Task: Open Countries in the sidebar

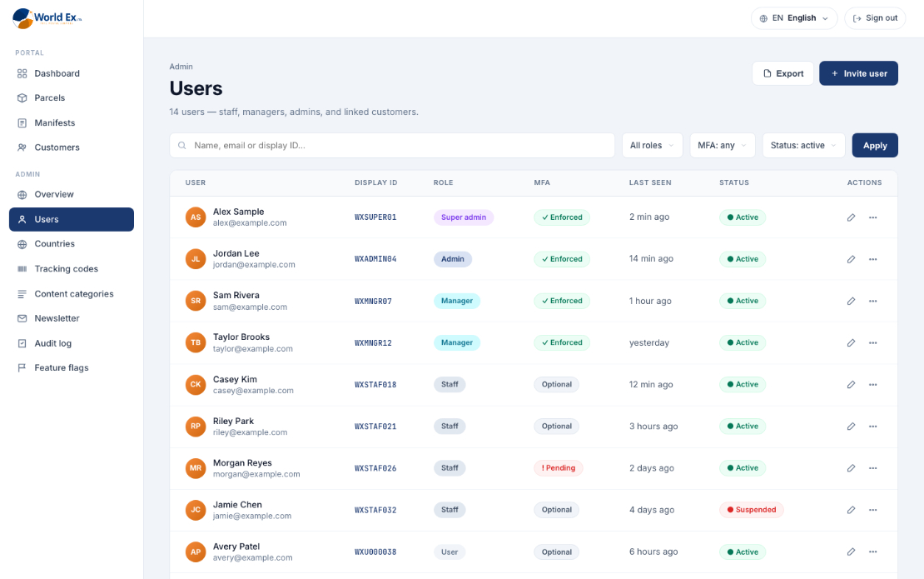Action: click(72, 244)
